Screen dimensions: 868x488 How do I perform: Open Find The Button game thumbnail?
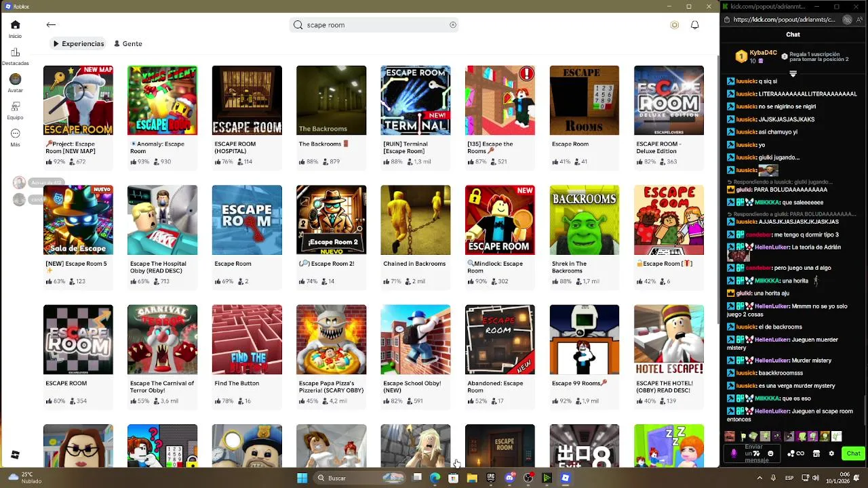point(247,340)
